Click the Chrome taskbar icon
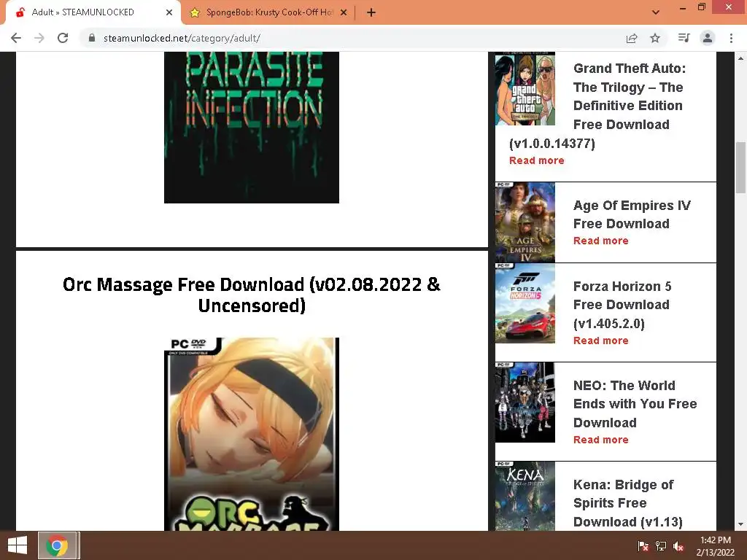 point(57,545)
